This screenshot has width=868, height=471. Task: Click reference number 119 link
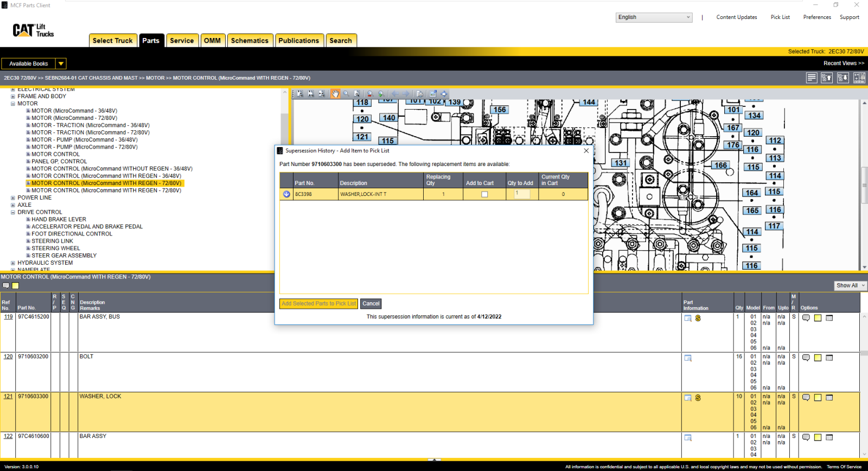(x=8, y=317)
